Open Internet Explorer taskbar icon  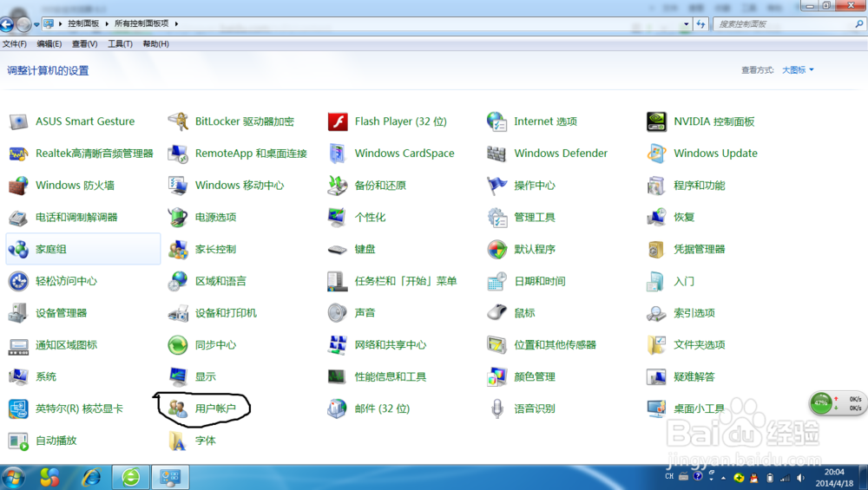(92, 477)
